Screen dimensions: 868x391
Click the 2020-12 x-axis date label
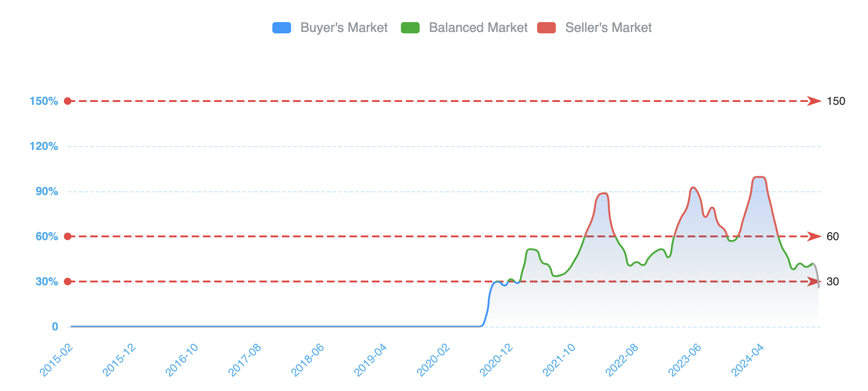coord(496,360)
